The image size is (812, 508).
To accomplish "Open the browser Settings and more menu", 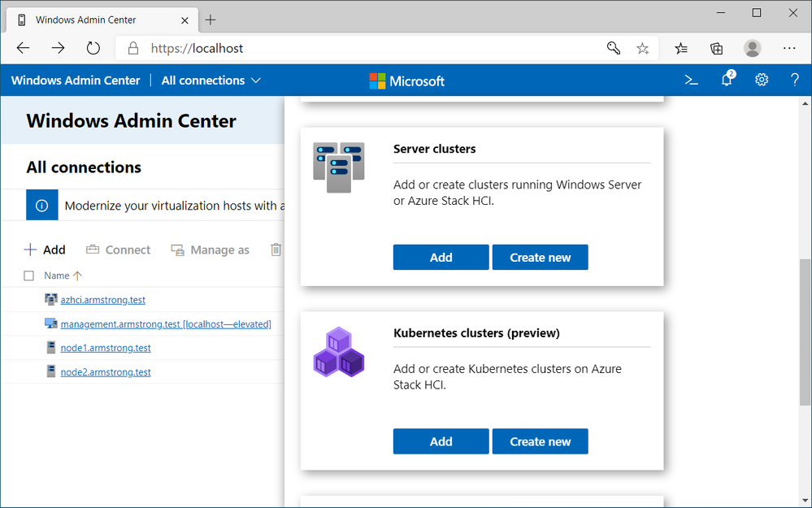I will click(789, 48).
